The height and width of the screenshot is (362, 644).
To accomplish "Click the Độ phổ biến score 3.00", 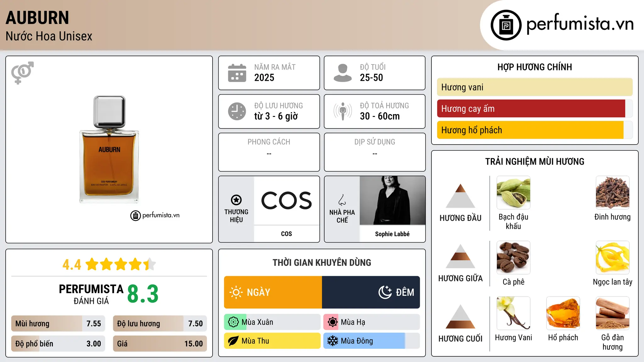I will click(x=94, y=344).
